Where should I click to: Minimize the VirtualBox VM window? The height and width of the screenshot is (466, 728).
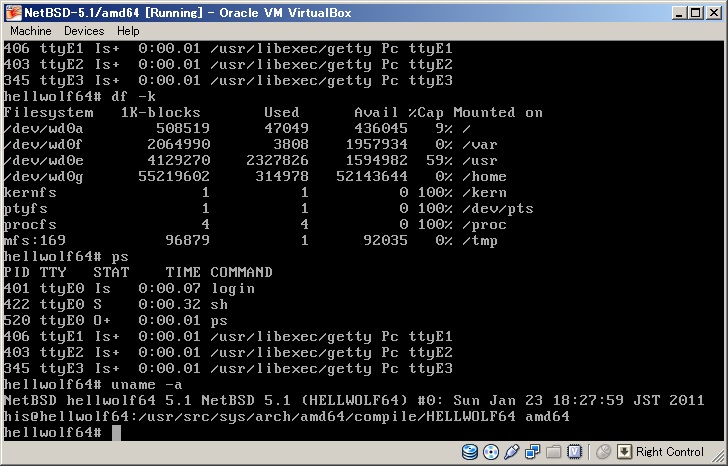pyautogui.click(x=678, y=12)
